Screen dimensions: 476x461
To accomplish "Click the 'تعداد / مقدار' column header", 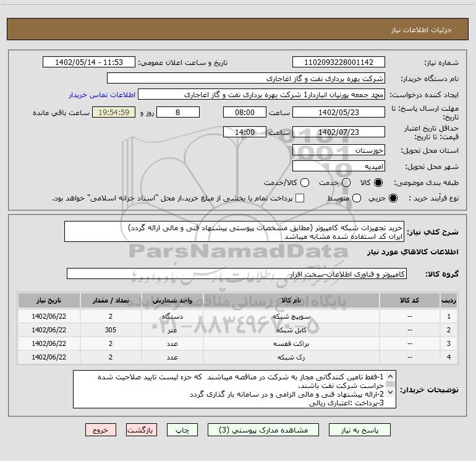I will [x=111, y=300].
